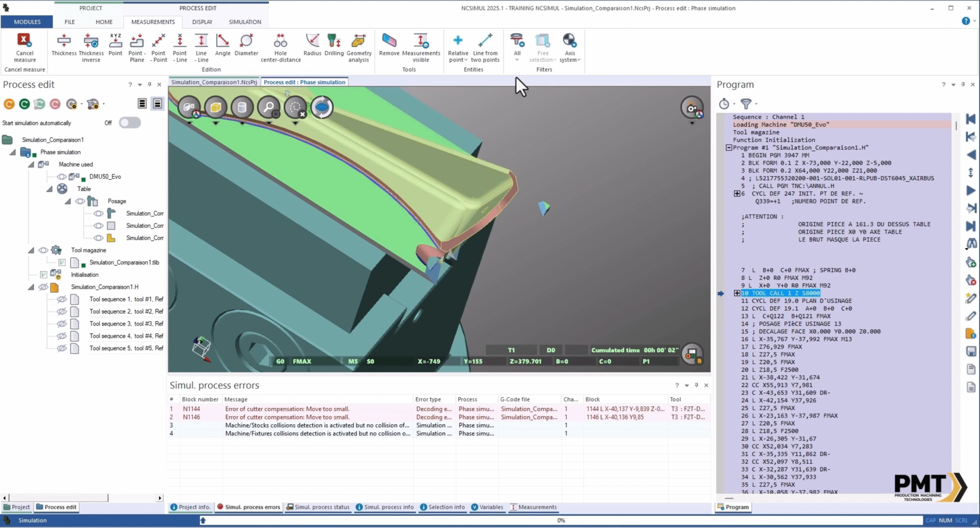Click the Remove measurement tool
The image size is (980, 528).
pos(389,45)
